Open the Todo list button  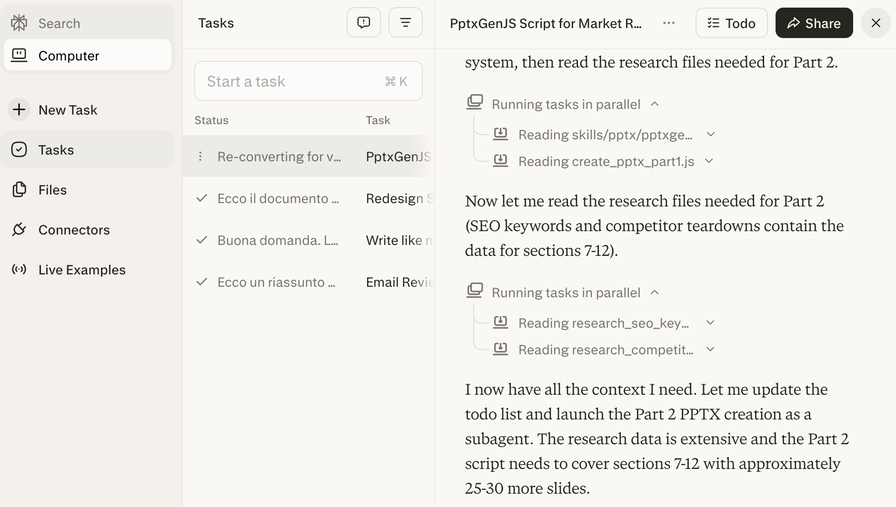tap(731, 23)
